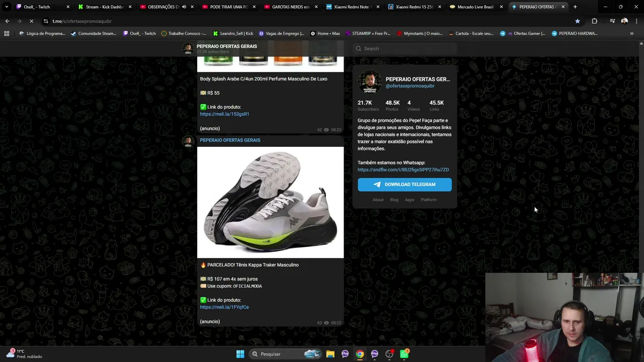Click the 08:22 timestamp on Body Splash post
Viewport: 644px width, 362px height.
[336, 130]
